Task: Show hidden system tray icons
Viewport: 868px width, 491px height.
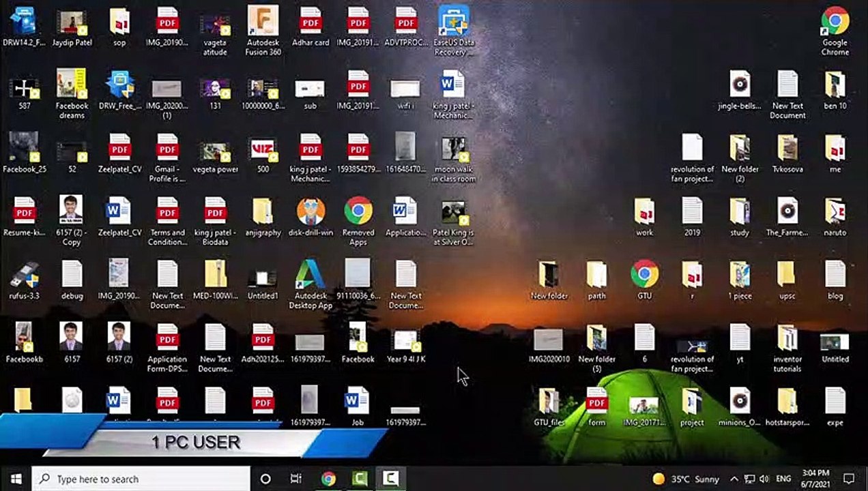Action: point(734,479)
